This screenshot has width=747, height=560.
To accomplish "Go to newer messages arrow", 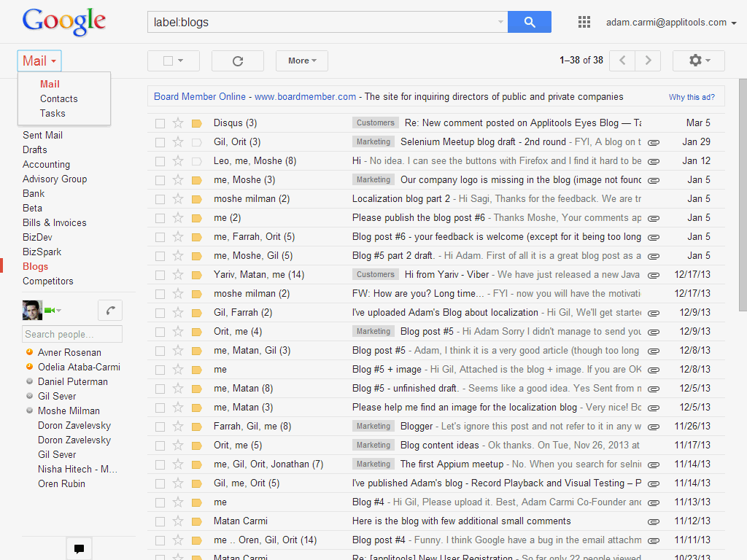I will tap(622, 61).
